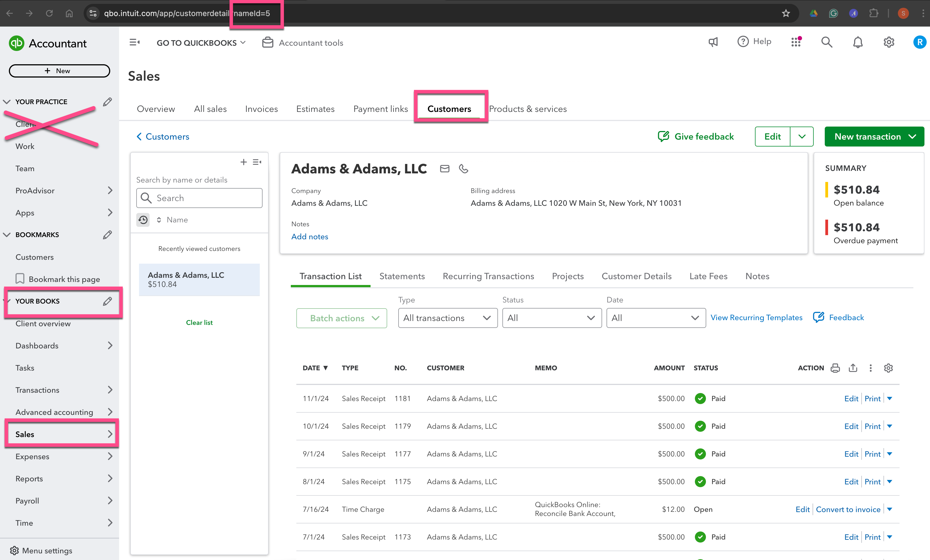Image resolution: width=930 pixels, height=560 pixels.
Task: Open the Customer Details tab
Action: (x=636, y=276)
